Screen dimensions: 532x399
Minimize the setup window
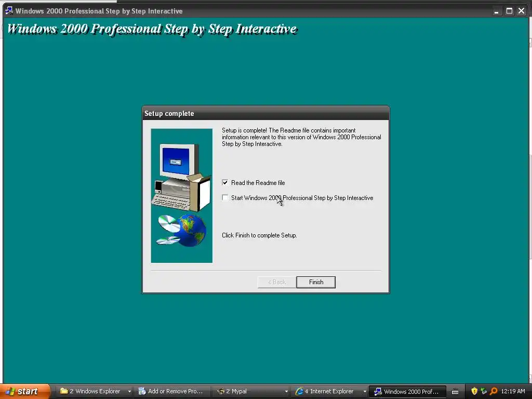(x=496, y=11)
